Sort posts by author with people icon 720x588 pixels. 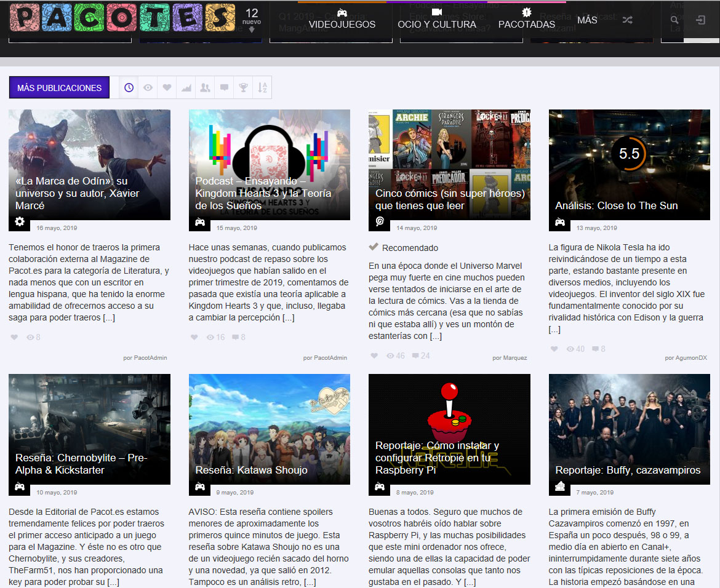[x=205, y=87]
